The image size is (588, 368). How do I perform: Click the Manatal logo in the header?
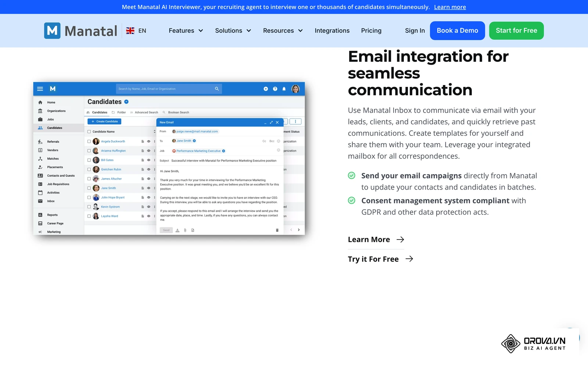tap(80, 31)
